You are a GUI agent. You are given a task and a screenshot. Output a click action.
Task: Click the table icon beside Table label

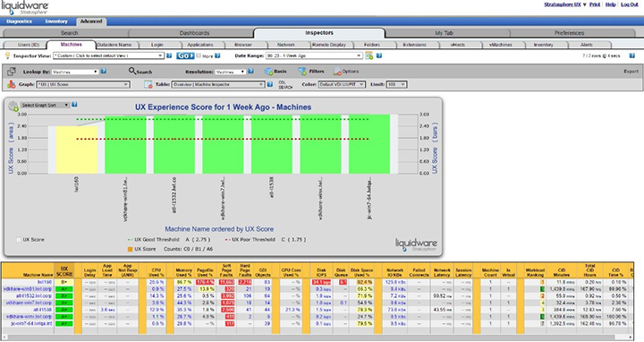point(148,84)
